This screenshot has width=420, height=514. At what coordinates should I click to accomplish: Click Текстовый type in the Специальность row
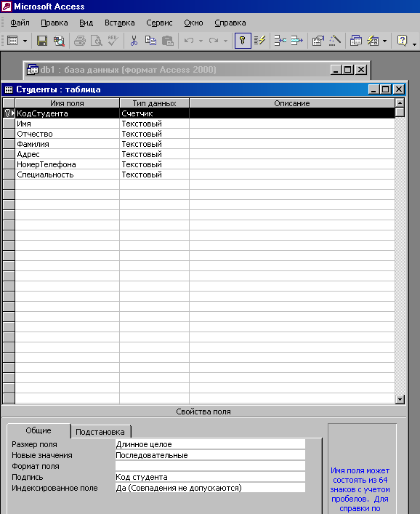pos(154,174)
